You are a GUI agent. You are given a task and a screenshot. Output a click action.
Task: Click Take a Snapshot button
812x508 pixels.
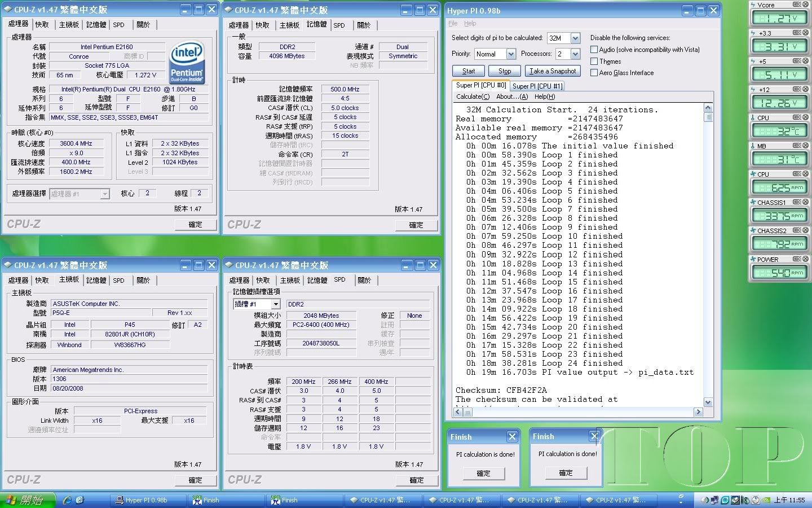pos(553,71)
